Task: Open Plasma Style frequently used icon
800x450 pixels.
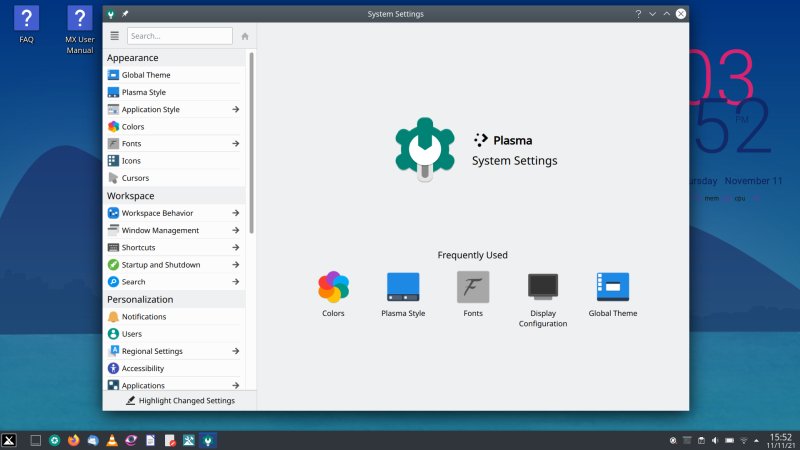Action: tap(403, 288)
